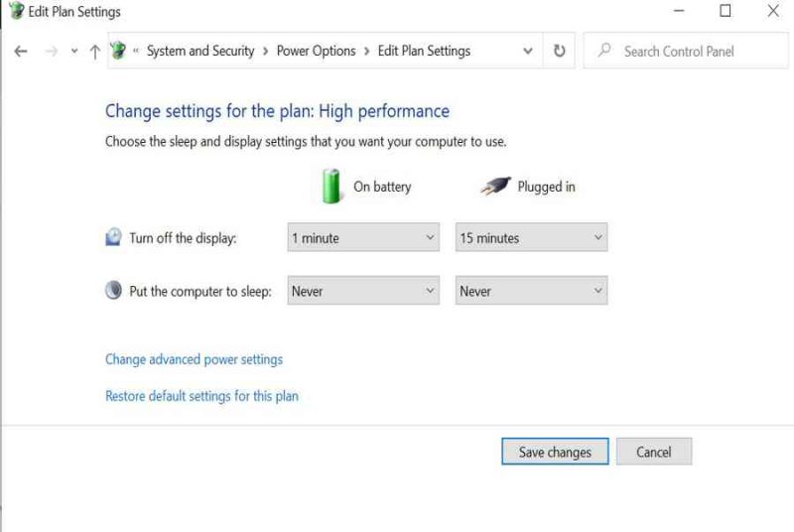794x532 pixels.
Task: Expand sleep dropdown for Plugged in
Action: pyautogui.click(x=531, y=291)
